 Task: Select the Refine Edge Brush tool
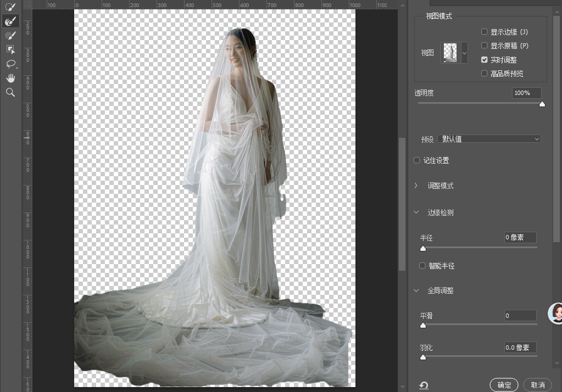tap(10, 21)
